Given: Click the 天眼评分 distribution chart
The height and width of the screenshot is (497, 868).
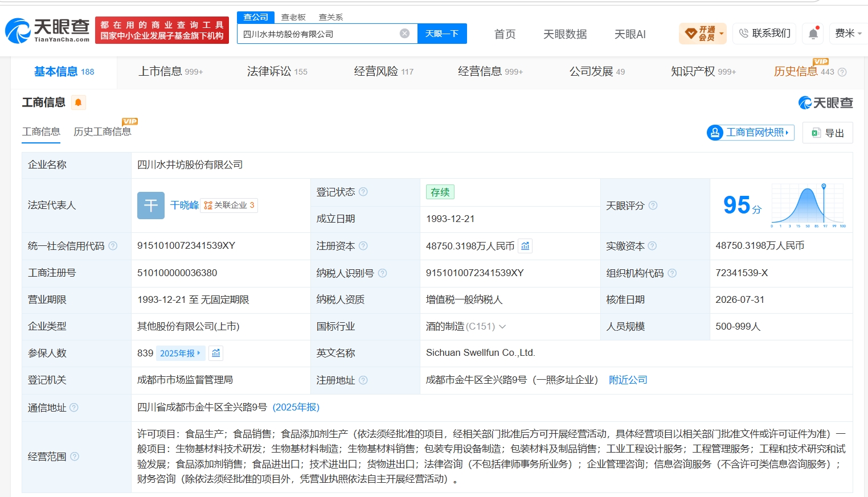Looking at the screenshot, I should click(x=808, y=206).
